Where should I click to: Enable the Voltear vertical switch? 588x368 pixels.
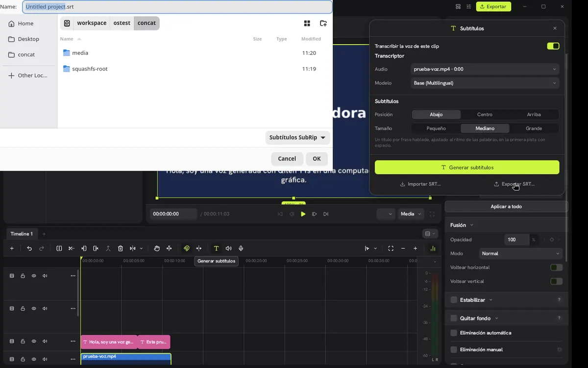[556, 281]
